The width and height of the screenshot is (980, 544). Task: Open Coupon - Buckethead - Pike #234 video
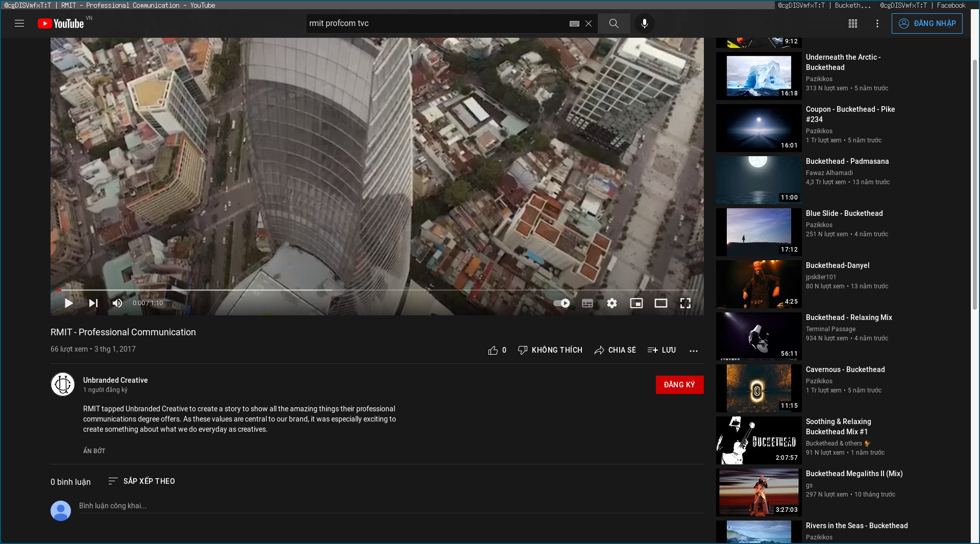[x=850, y=114]
